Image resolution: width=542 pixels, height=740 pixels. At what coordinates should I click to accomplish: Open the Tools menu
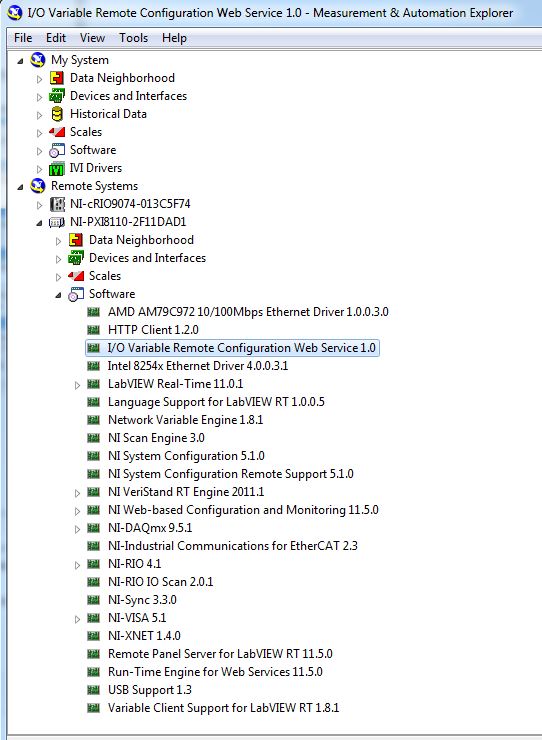(133, 38)
